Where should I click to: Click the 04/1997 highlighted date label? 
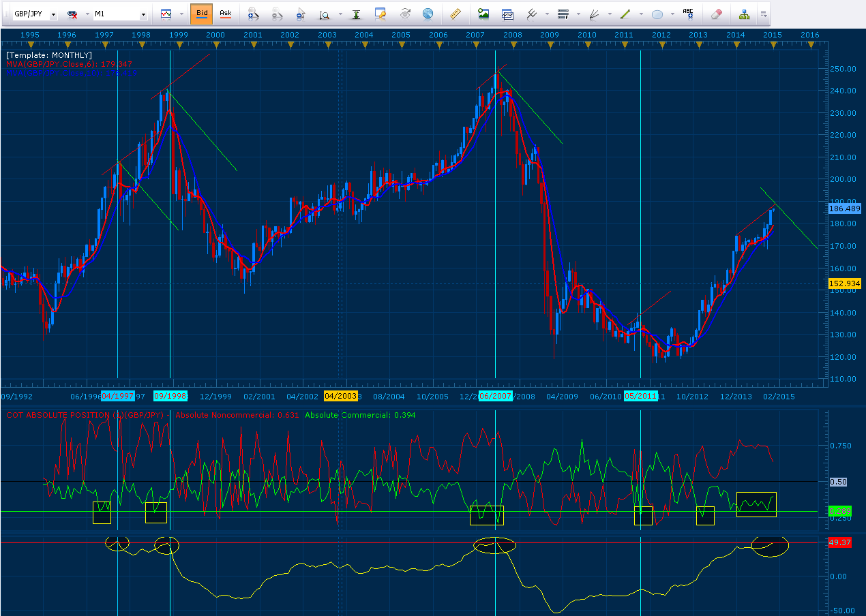[118, 396]
